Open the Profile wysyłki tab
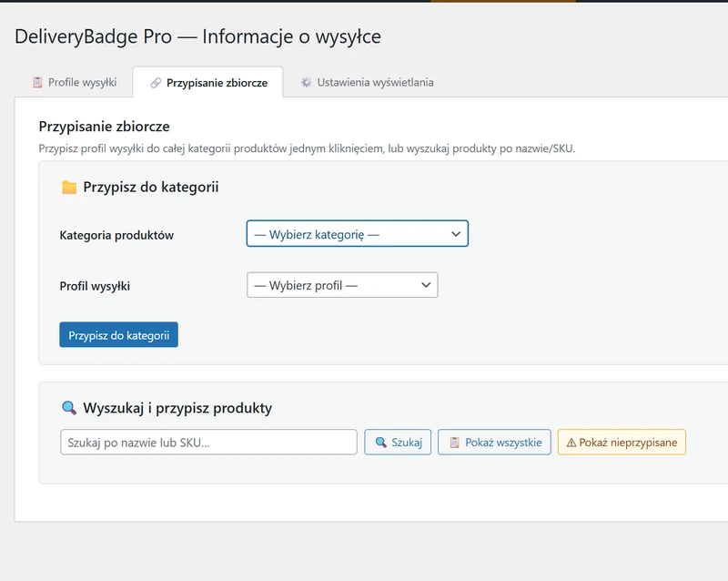Screen dimensions: 728x581 [x=75, y=82]
